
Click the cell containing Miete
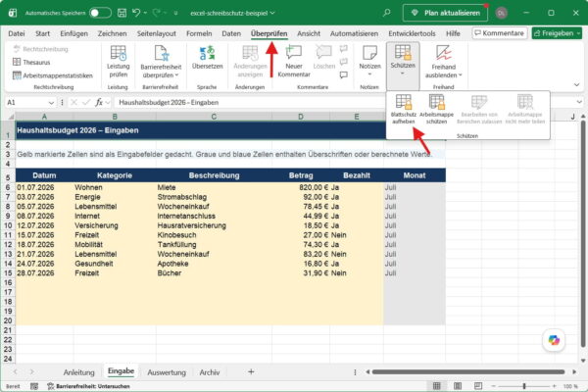(214, 187)
